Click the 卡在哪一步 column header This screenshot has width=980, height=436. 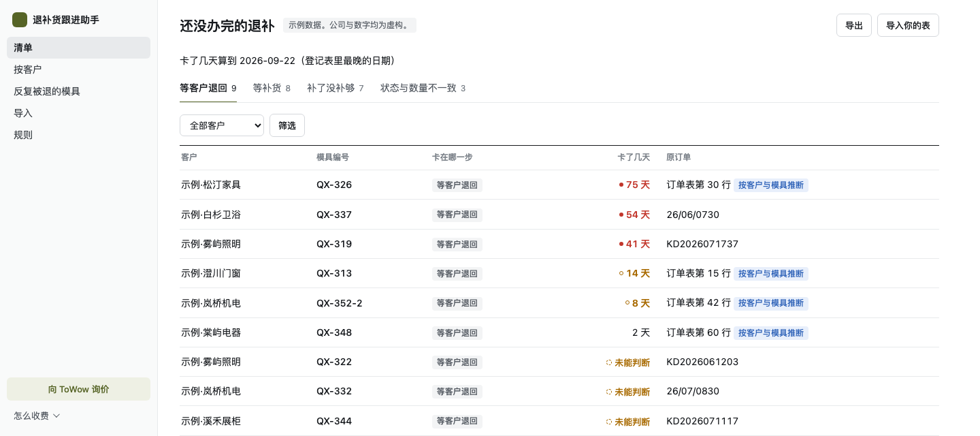coord(453,157)
